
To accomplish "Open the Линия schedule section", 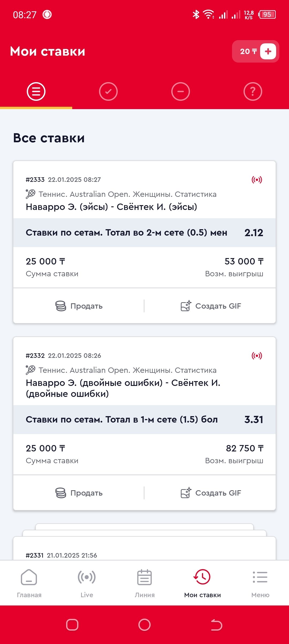I will pyautogui.click(x=144, y=583).
